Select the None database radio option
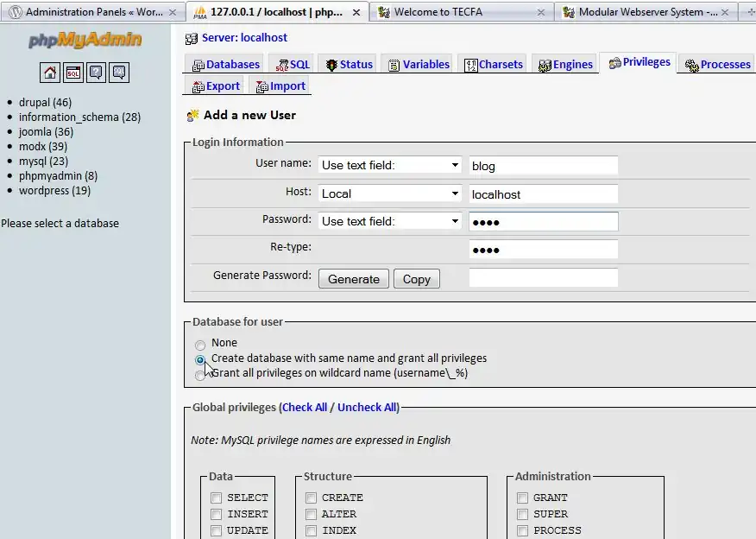Image resolution: width=756 pixels, height=539 pixels. pyautogui.click(x=200, y=345)
